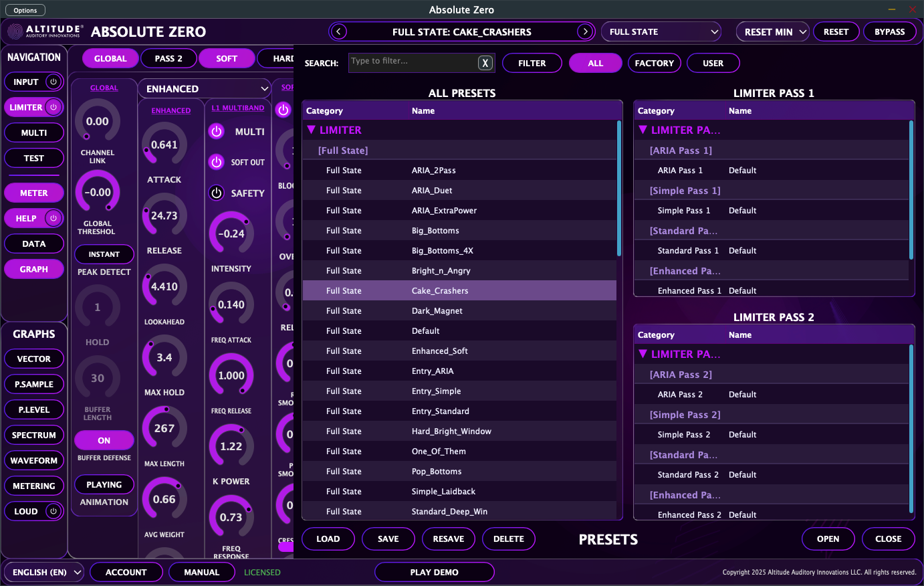Screen dimensions: 924x586
Task: Start the PLAY DEMO
Action: [435, 572]
